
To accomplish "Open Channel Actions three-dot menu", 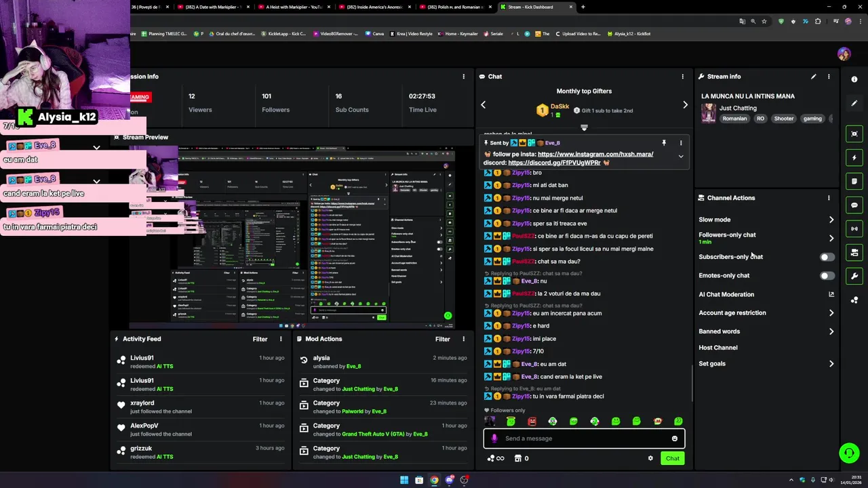I will click(x=828, y=198).
